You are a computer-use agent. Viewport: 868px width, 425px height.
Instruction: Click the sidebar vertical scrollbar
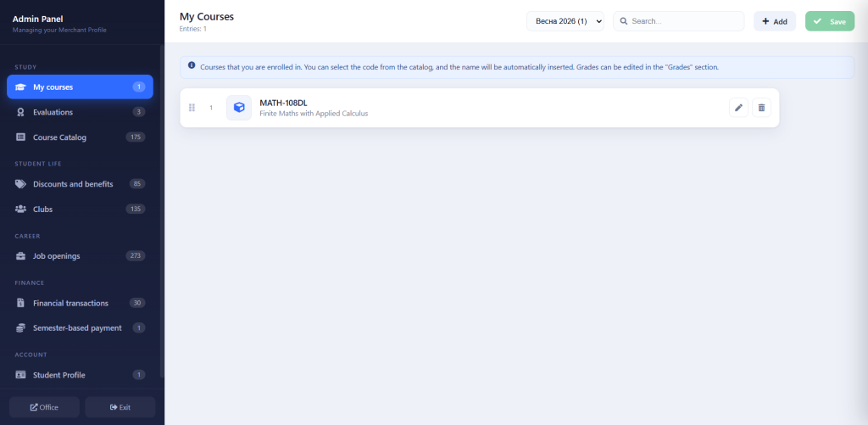pos(162,210)
